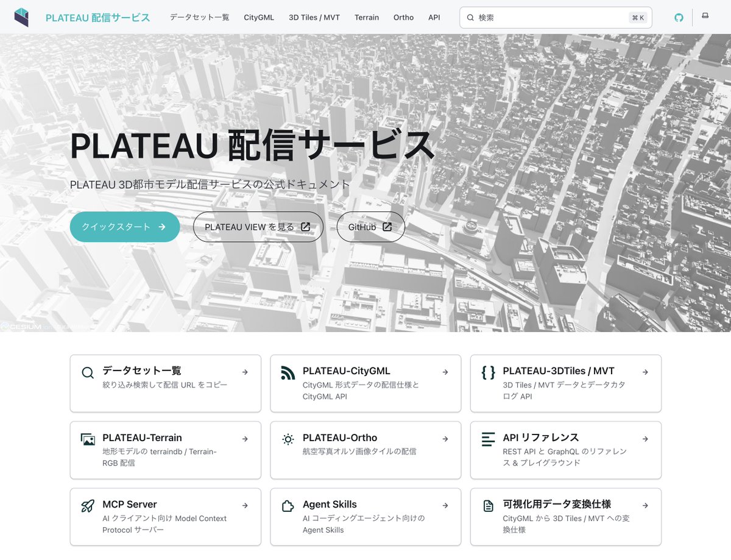731x560 pixels.
Task: Click the external link icon on the PLATEAU VIEW を見る button
Action: [x=306, y=227]
